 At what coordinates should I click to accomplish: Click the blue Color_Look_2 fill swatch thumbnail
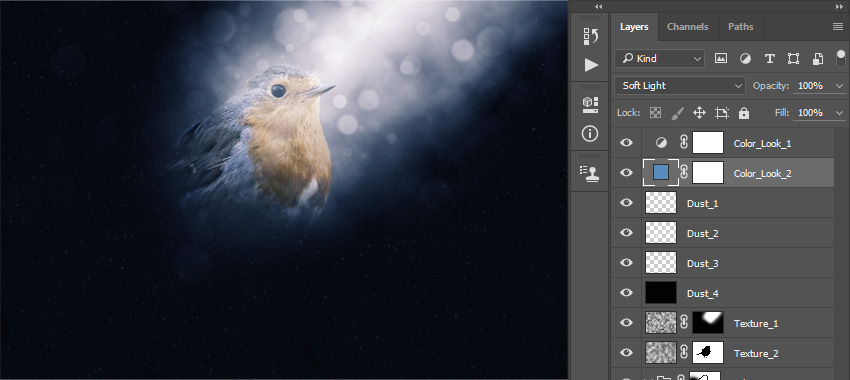point(661,173)
